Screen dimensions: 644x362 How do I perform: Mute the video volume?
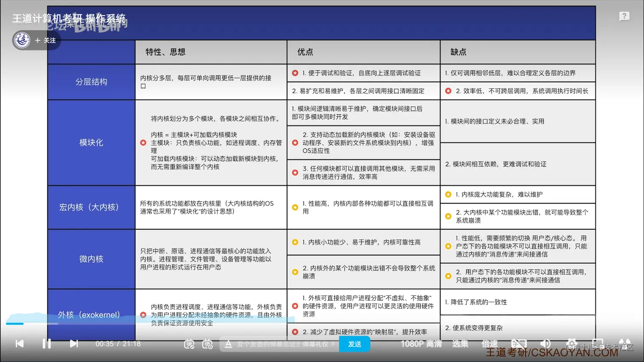coord(545,344)
